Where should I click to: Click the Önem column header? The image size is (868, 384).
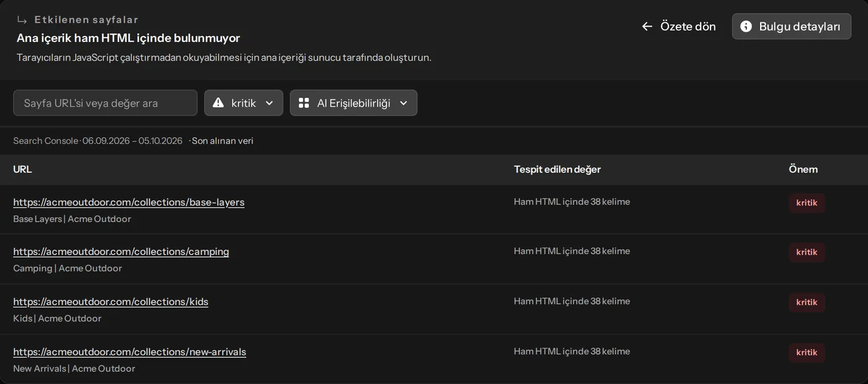(x=803, y=169)
